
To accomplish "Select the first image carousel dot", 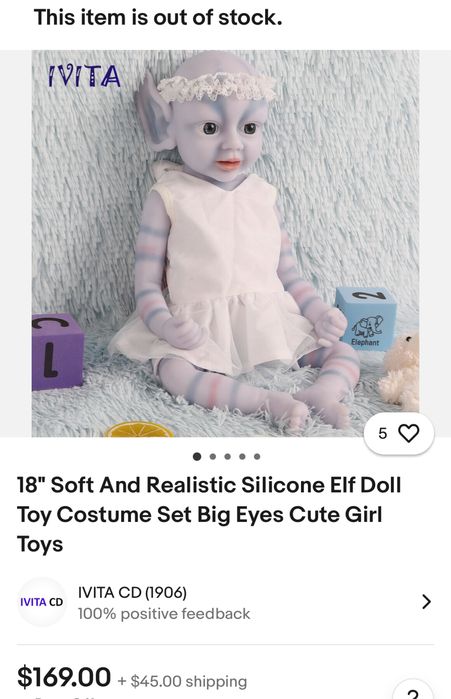I will [197, 456].
